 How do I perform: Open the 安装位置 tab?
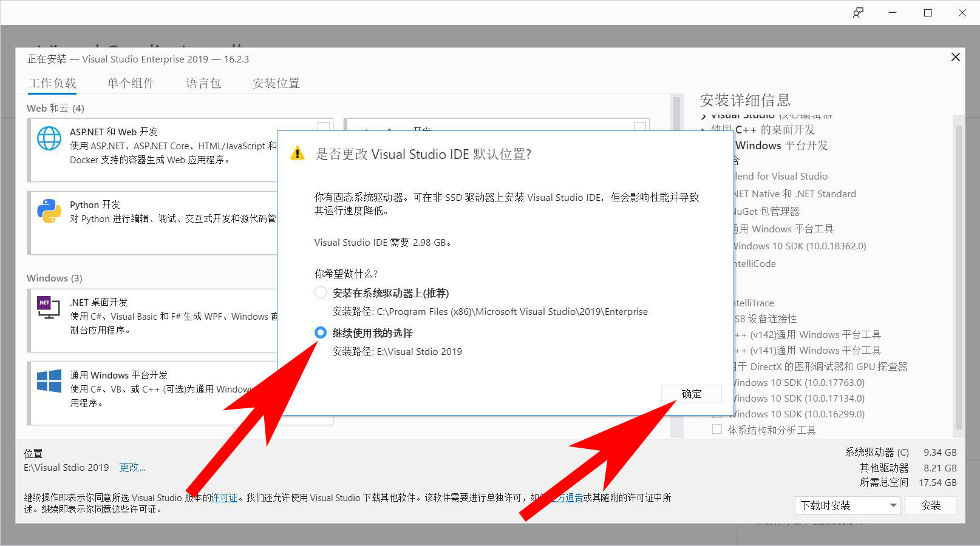pyautogui.click(x=276, y=83)
